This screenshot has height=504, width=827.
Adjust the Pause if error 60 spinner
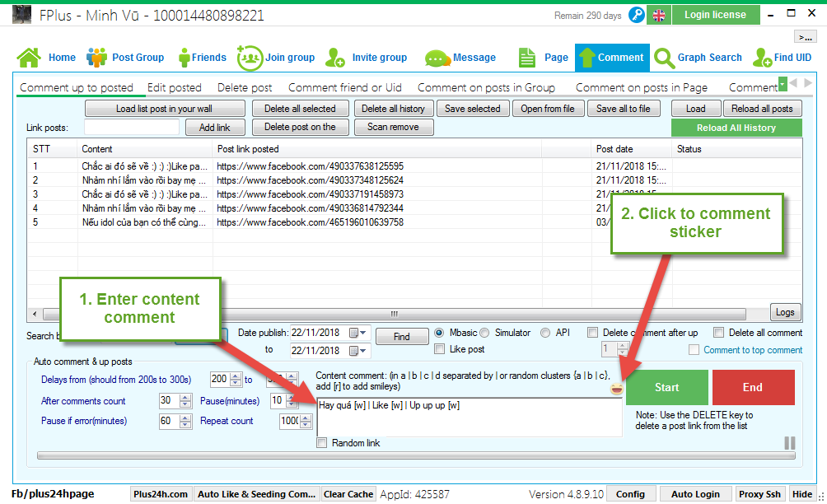[185, 421]
